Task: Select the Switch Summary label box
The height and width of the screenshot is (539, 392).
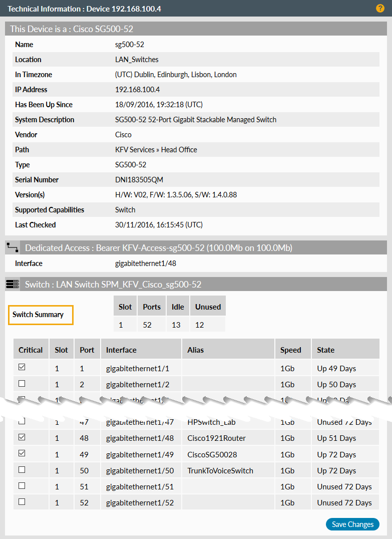Action: click(41, 315)
